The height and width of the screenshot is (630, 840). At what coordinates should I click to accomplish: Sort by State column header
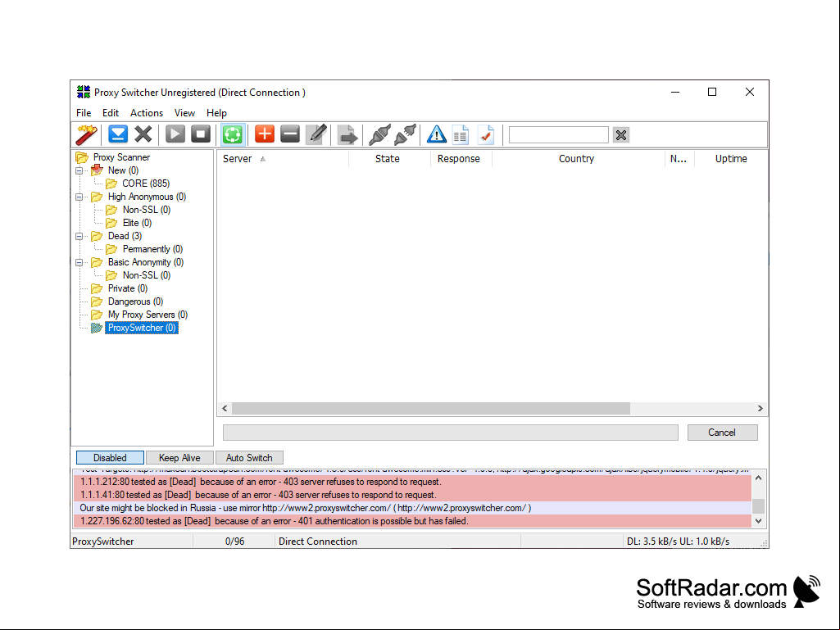coord(389,159)
